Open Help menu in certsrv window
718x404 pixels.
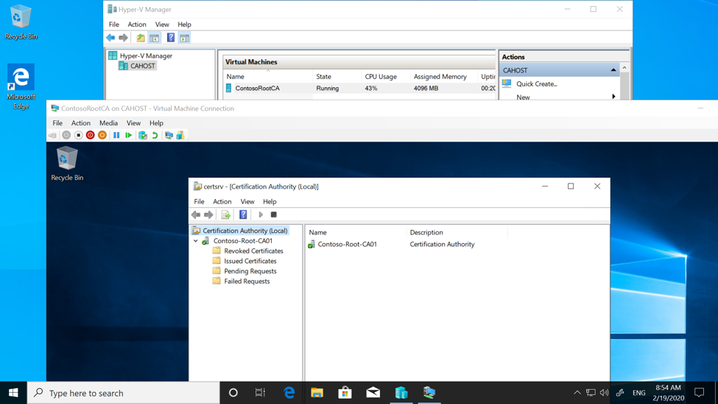point(270,202)
